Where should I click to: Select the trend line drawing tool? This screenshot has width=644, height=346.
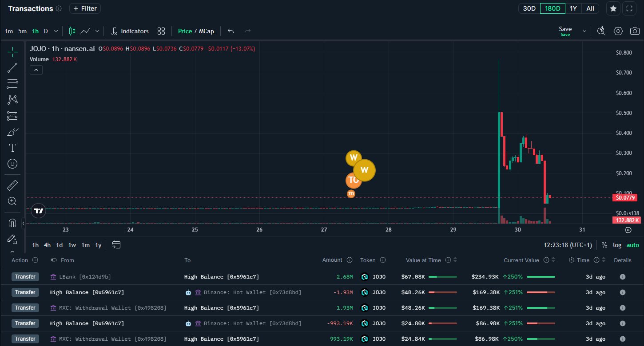point(12,67)
